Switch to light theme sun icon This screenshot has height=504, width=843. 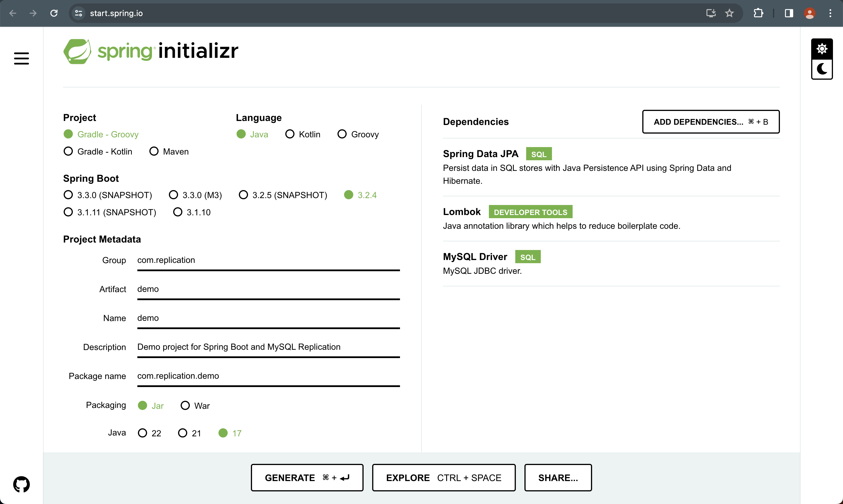[821, 49]
